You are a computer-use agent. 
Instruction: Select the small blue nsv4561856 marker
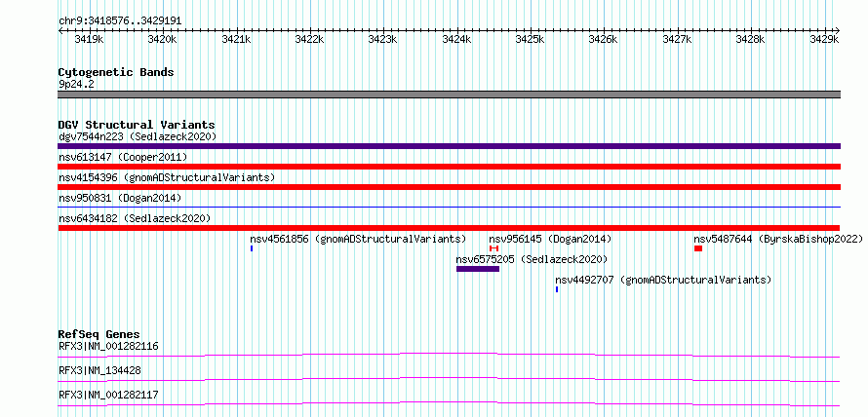coord(252,248)
